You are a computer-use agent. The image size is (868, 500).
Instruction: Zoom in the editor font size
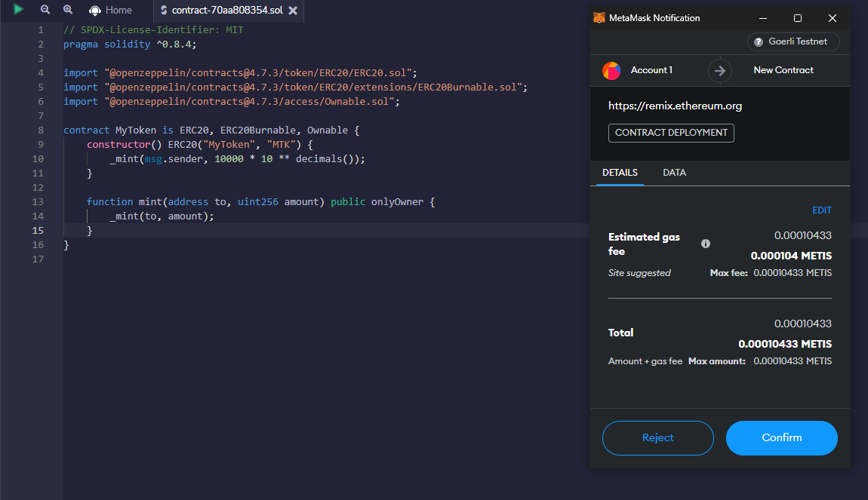[68, 10]
